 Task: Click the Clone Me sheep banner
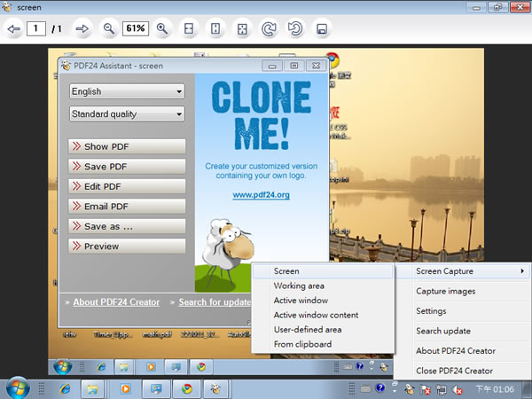[262, 183]
